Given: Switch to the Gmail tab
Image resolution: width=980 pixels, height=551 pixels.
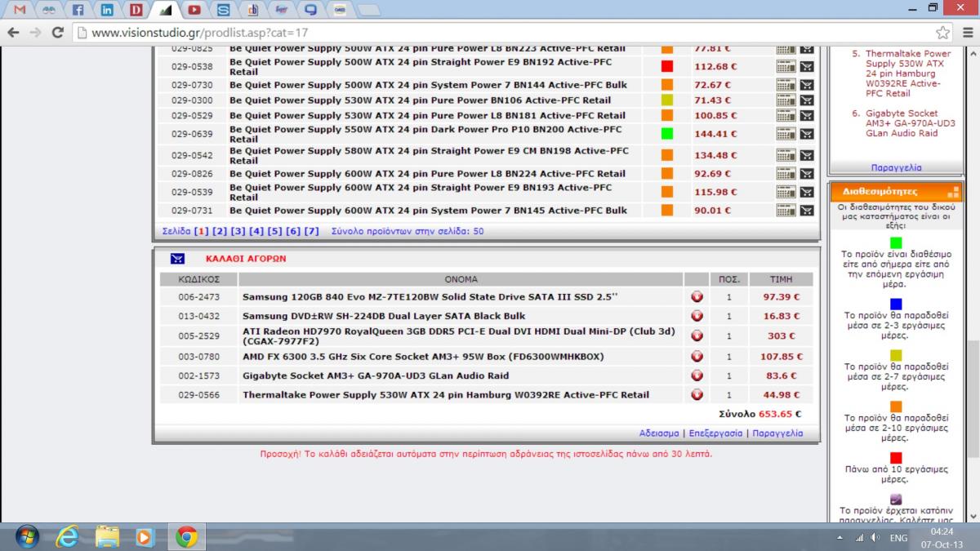Looking at the screenshot, I should pyautogui.click(x=20, y=11).
